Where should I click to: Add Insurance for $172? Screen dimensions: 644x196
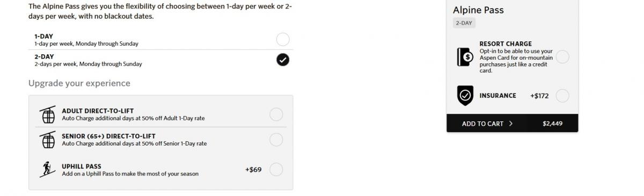(562, 96)
